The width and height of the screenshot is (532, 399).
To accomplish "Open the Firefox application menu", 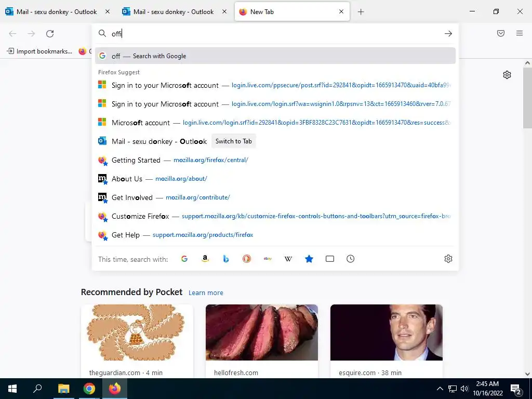I will tap(520, 33).
